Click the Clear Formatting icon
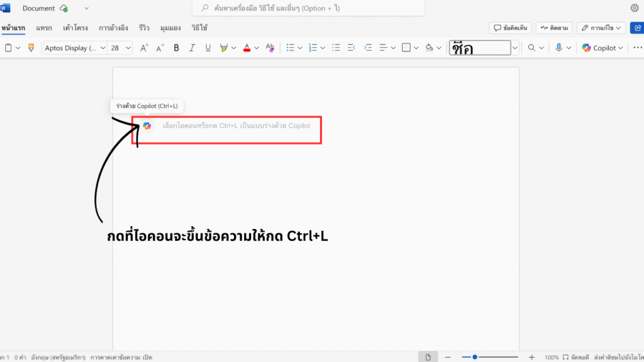This screenshot has width=644, height=362. (270, 48)
